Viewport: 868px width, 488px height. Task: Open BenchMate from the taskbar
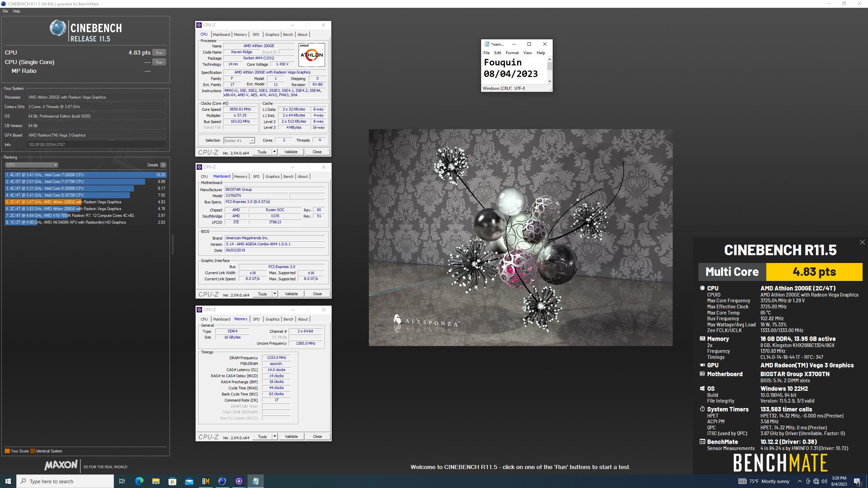point(205,481)
